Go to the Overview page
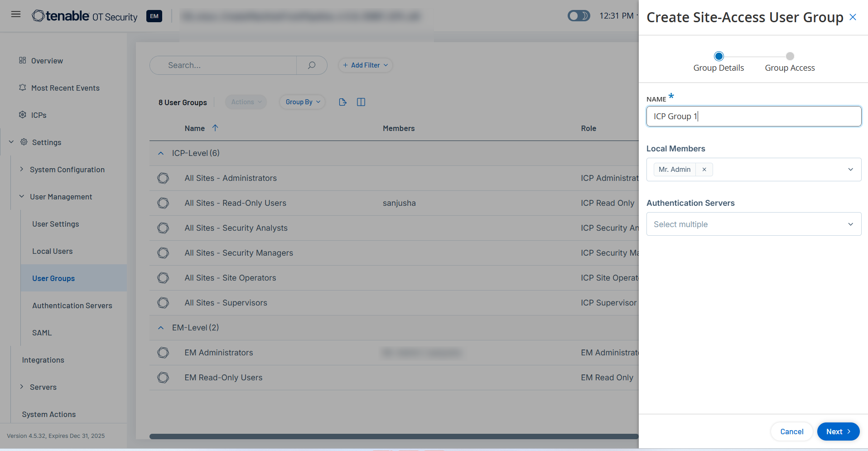868x451 pixels. pyautogui.click(x=47, y=61)
